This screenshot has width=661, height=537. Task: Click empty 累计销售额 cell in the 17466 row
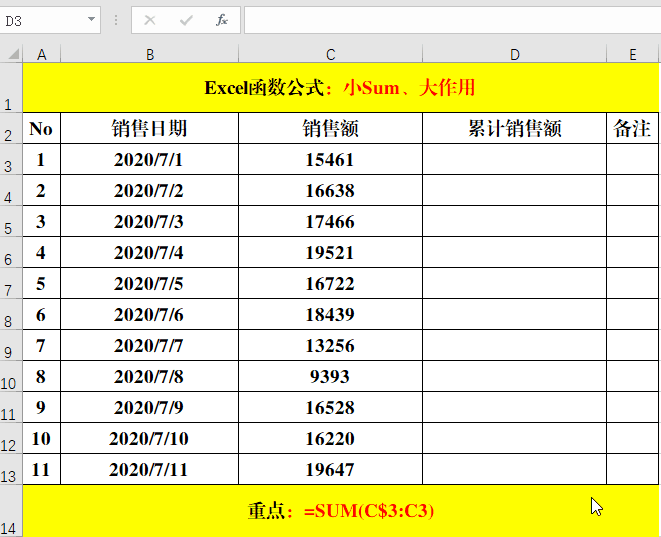click(515, 221)
